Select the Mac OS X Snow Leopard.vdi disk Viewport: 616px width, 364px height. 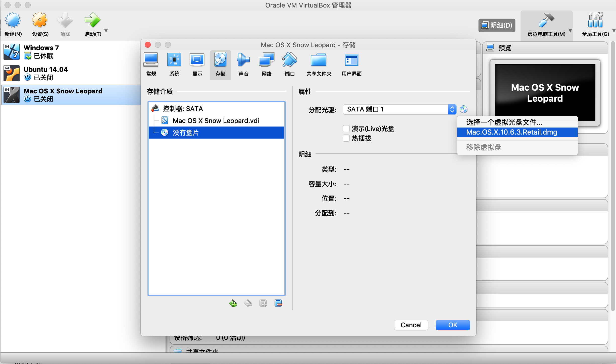click(217, 120)
